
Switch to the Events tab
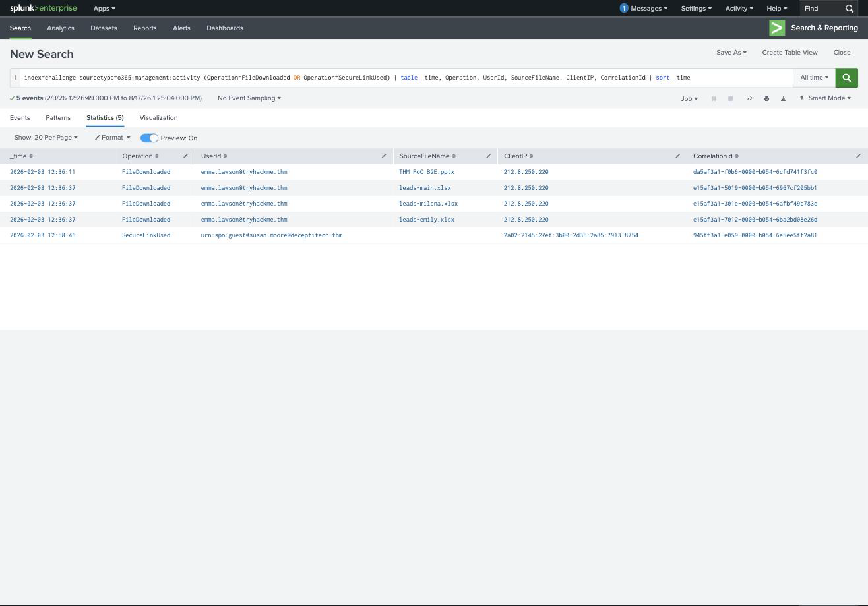(20, 118)
